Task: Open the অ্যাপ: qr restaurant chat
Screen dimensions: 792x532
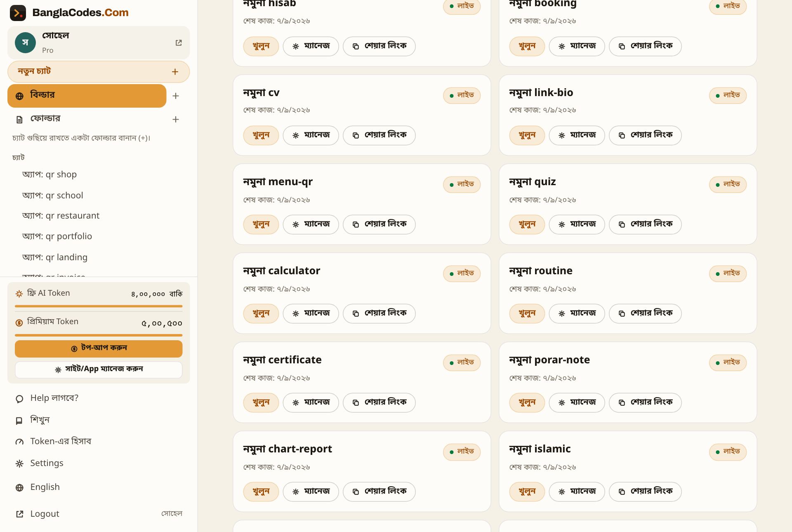Action: tap(61, 216)
